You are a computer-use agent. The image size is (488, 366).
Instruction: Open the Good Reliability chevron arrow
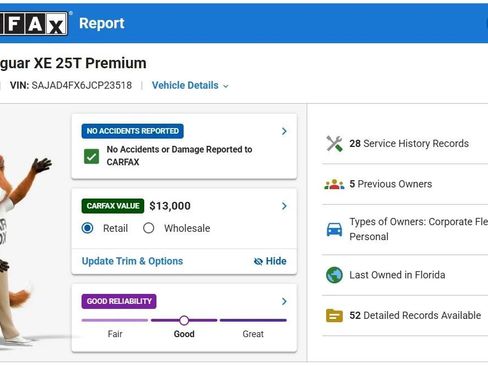[x=284, y=301]
